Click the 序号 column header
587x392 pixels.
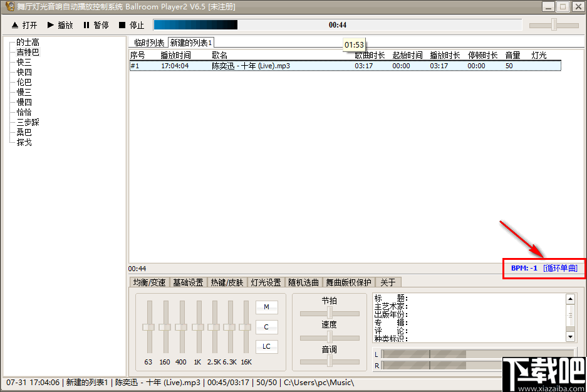click(137, 55)
